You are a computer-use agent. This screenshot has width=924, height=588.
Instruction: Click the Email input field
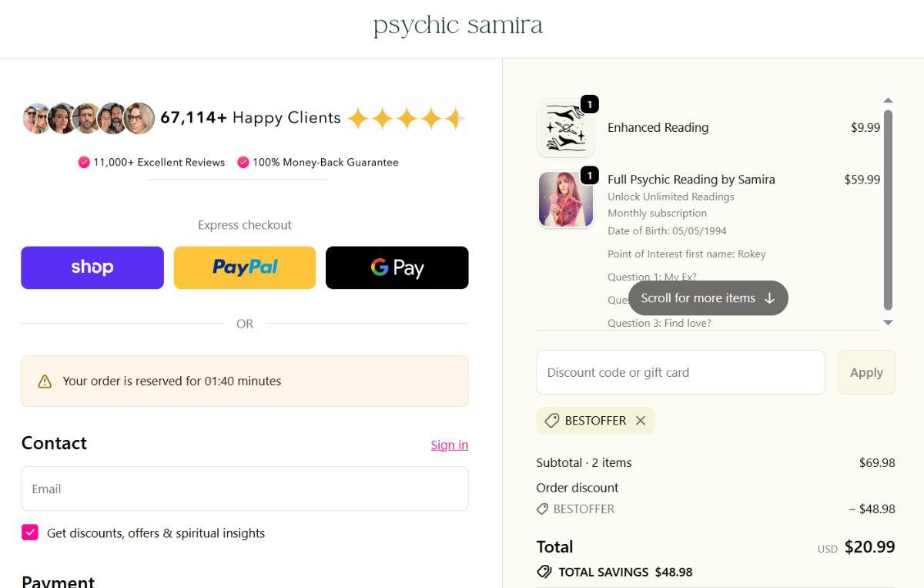point(245,489)
